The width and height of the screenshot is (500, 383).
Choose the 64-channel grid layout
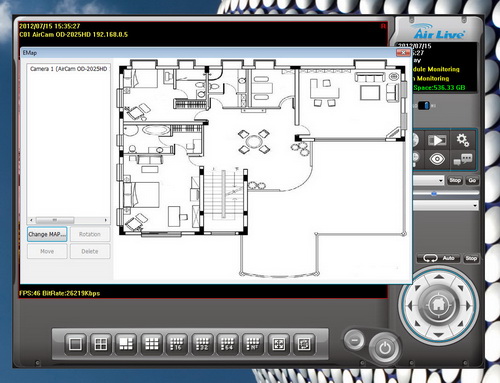[x=228, y=344]
